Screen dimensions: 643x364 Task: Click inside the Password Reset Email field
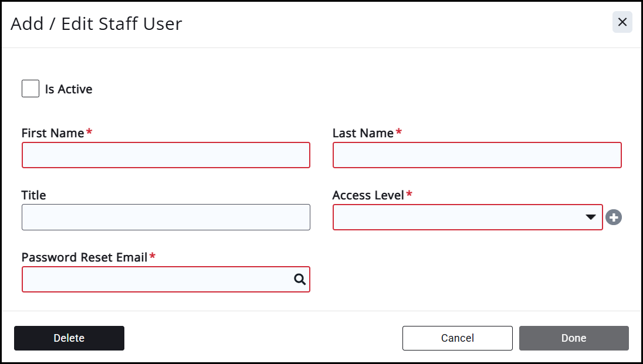155,280
